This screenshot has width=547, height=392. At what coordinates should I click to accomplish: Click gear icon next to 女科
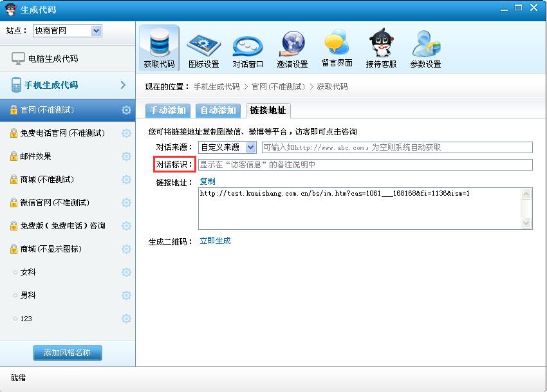126,272
